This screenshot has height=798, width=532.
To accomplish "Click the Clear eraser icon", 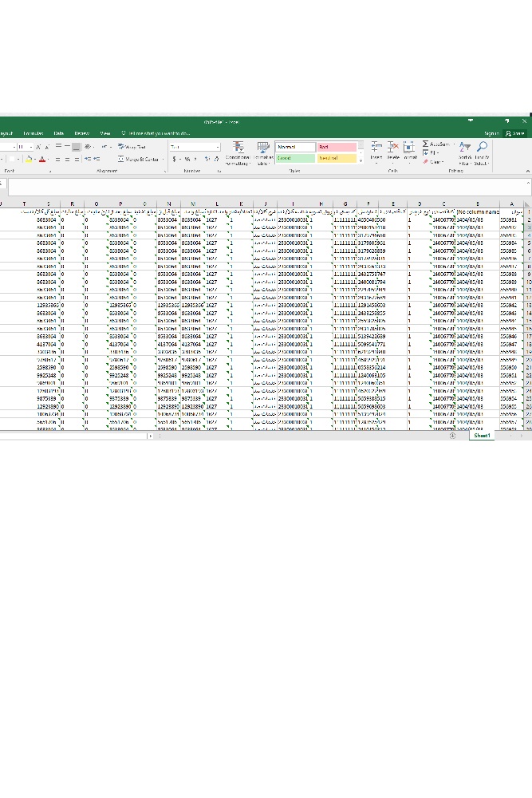I will point(426,161).
